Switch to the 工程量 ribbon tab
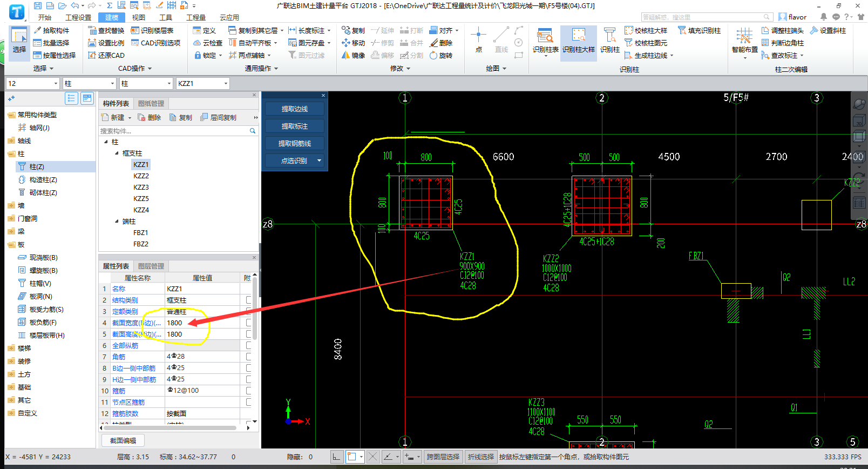Screen dimensions: 868x469 click(x=196, y=17)
